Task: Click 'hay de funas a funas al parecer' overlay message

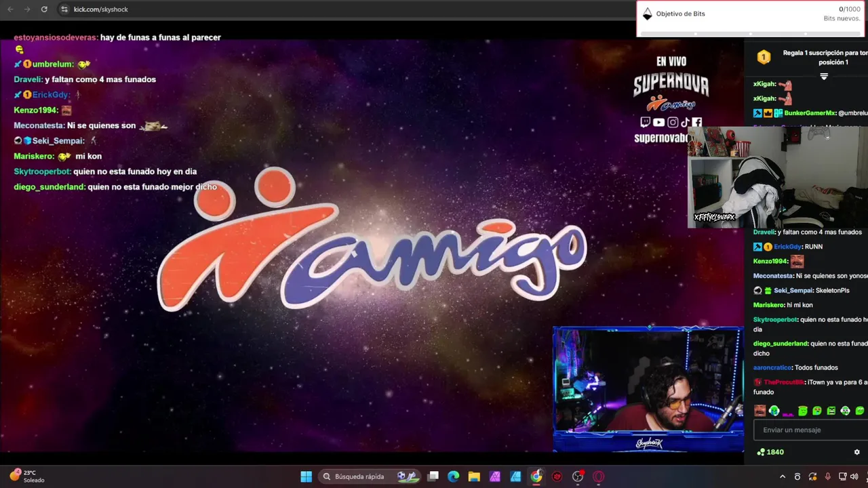Action: coord(161,37)
